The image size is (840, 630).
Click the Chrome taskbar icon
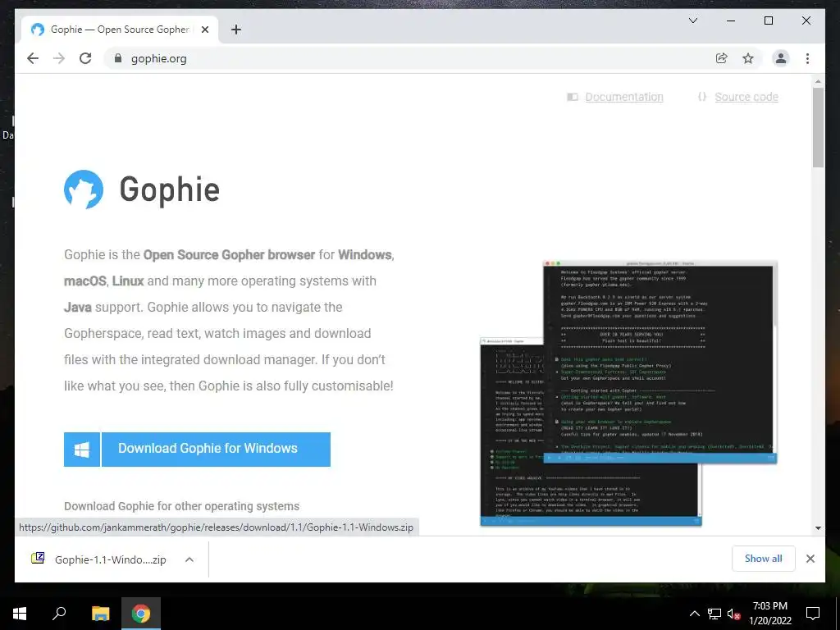(141, 614)
